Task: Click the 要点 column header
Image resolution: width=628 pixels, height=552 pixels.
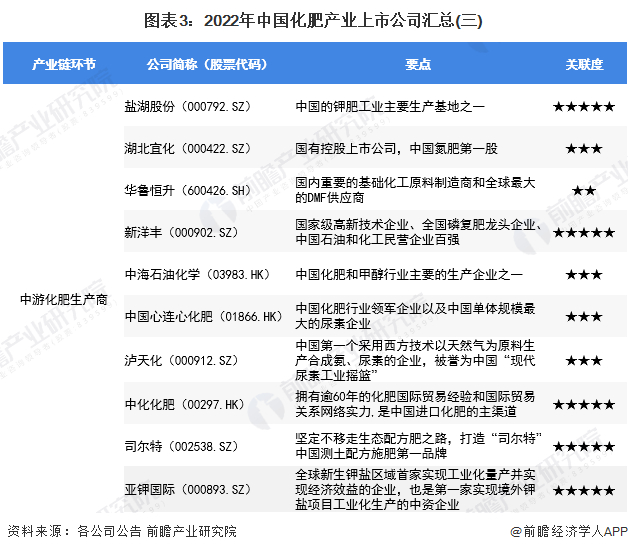Action: (418, 64)
